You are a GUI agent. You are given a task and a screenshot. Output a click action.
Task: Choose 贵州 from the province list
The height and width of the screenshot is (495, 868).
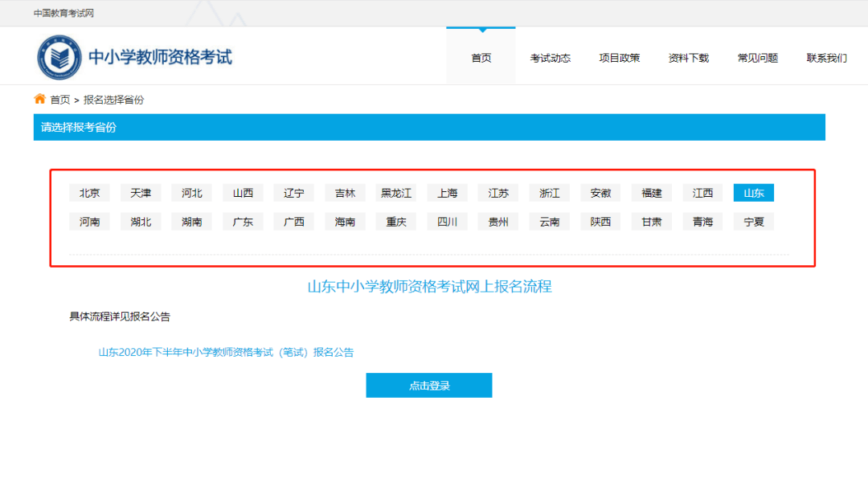498,222
